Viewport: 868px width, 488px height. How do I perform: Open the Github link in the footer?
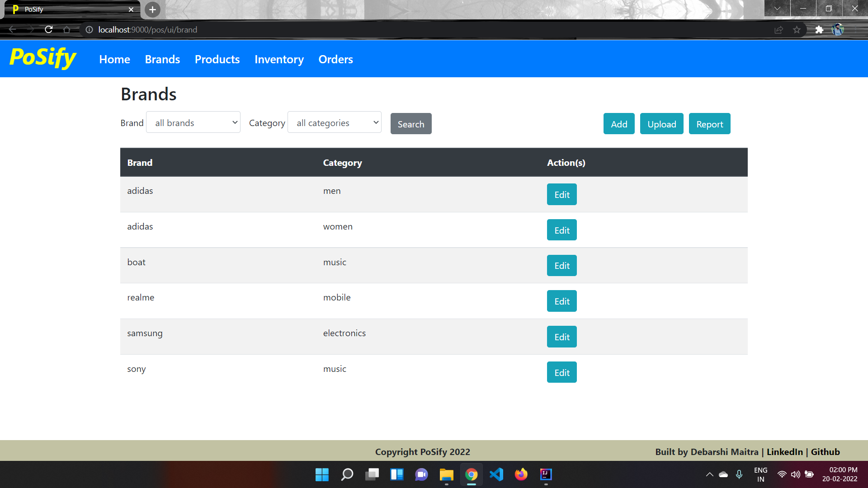point(826,451)
